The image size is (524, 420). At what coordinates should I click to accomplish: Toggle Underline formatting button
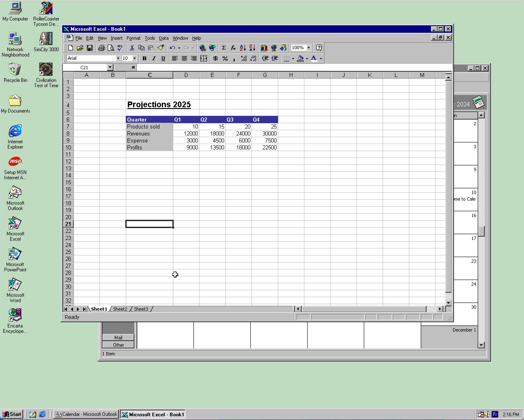click(163, 59)
